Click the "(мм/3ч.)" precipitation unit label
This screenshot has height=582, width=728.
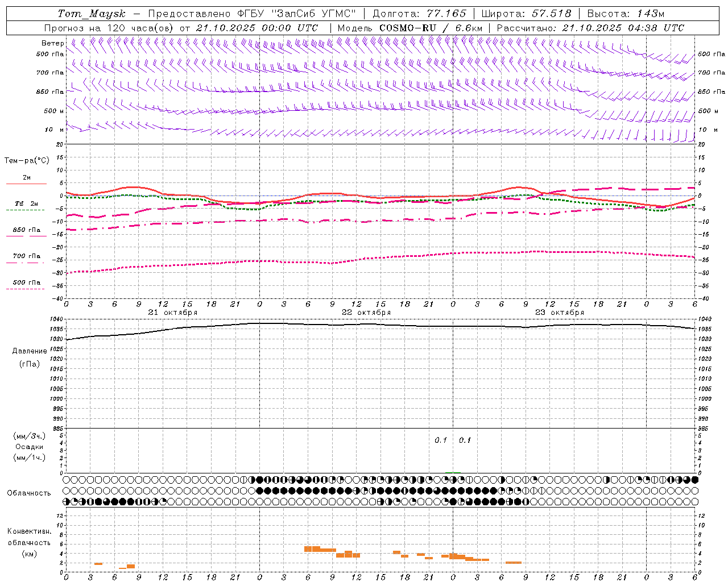pos(30,436)
